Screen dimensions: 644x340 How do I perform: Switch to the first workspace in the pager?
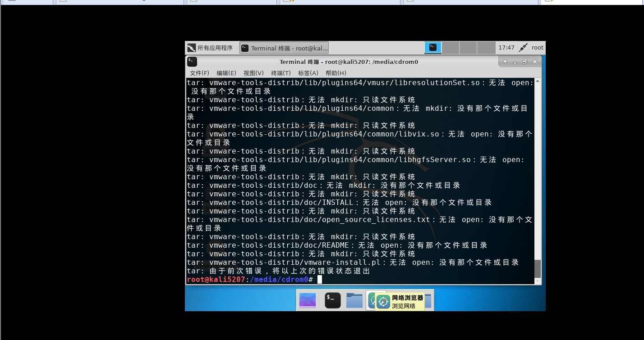pos(432,47)
